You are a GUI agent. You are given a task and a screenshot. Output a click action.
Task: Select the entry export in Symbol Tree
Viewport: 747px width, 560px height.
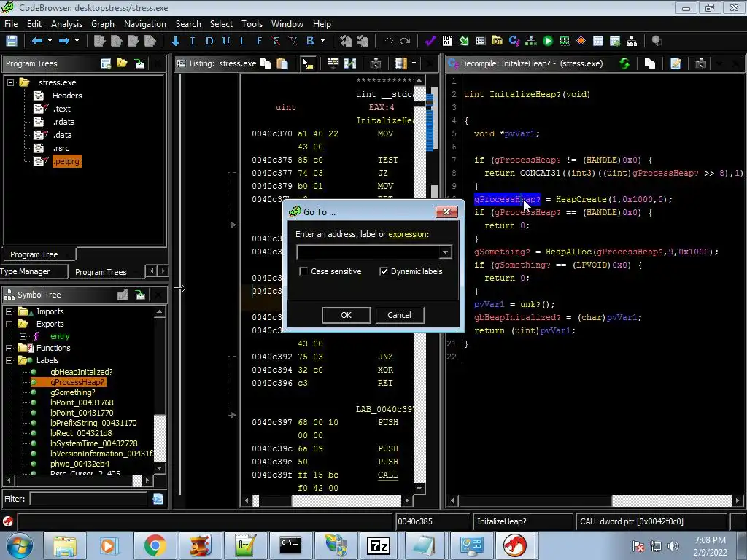pyautogui.click(x=60, y=336)
